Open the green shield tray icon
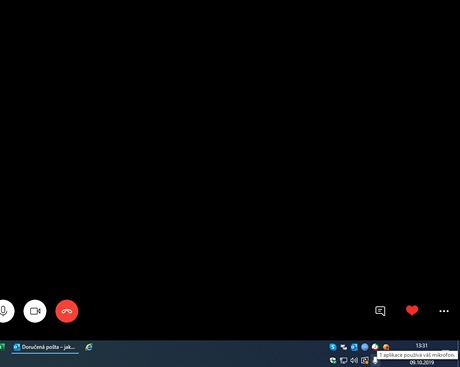 click(x=333, y=360)
